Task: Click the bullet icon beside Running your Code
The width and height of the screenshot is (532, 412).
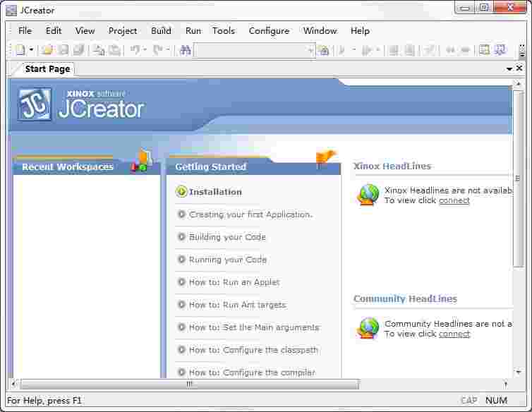Action: coord(182,260)
